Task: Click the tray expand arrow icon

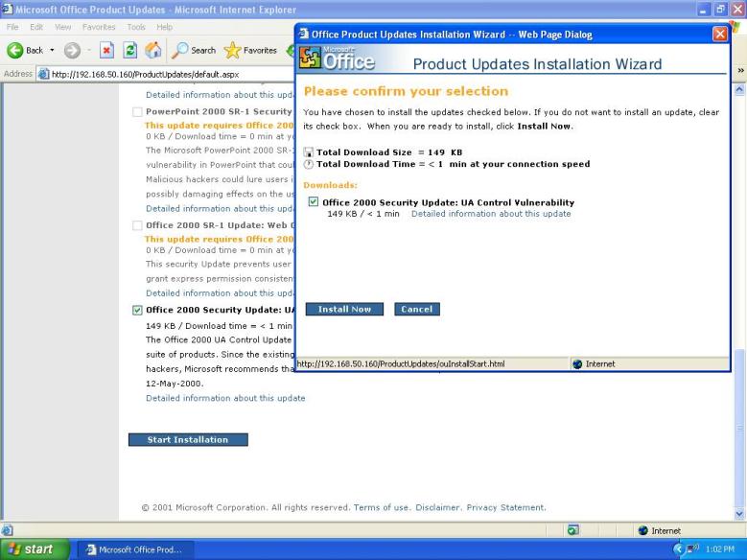Action: click(x=678, y=549)
